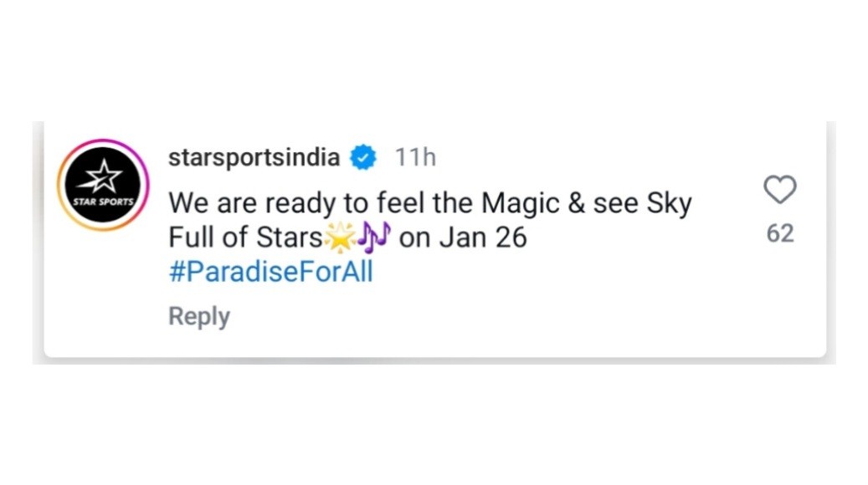Screen dimensions: 868x485
Task: Click the "Full of Stars" text
Action: point(245,238)
